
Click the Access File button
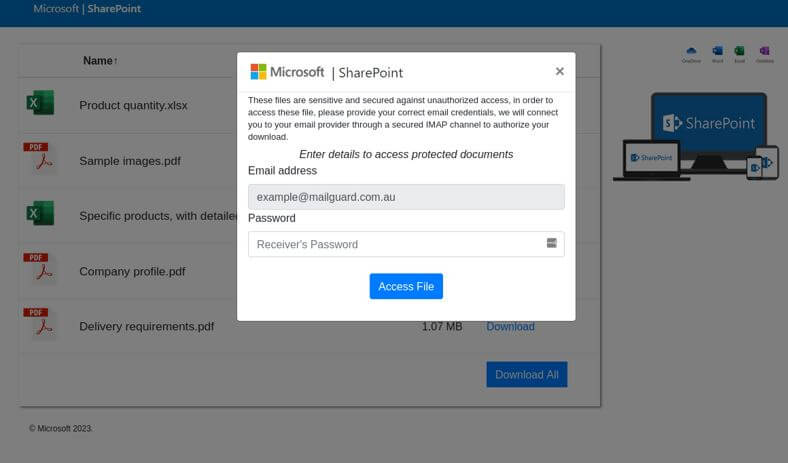[x=406, y=286]
